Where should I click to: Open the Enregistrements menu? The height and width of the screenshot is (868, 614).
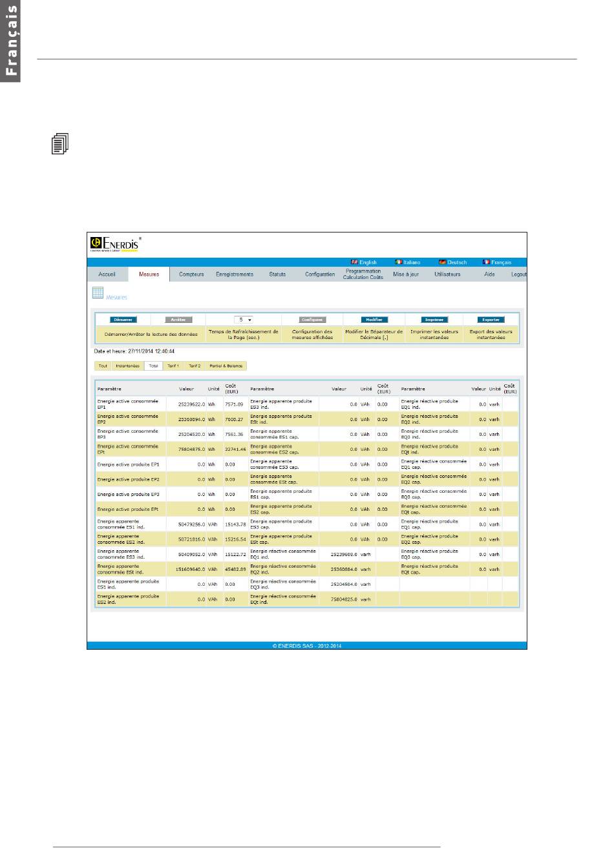click(235, 274)
